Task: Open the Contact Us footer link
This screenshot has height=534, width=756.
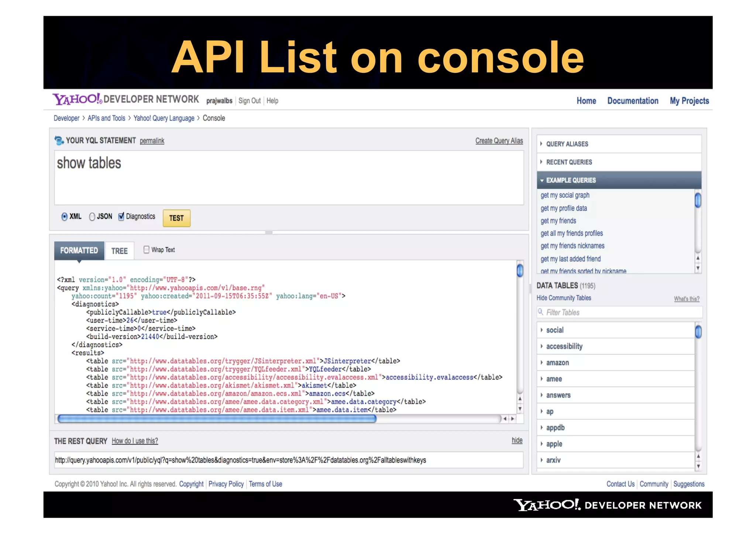Action: tap(621, 484)
